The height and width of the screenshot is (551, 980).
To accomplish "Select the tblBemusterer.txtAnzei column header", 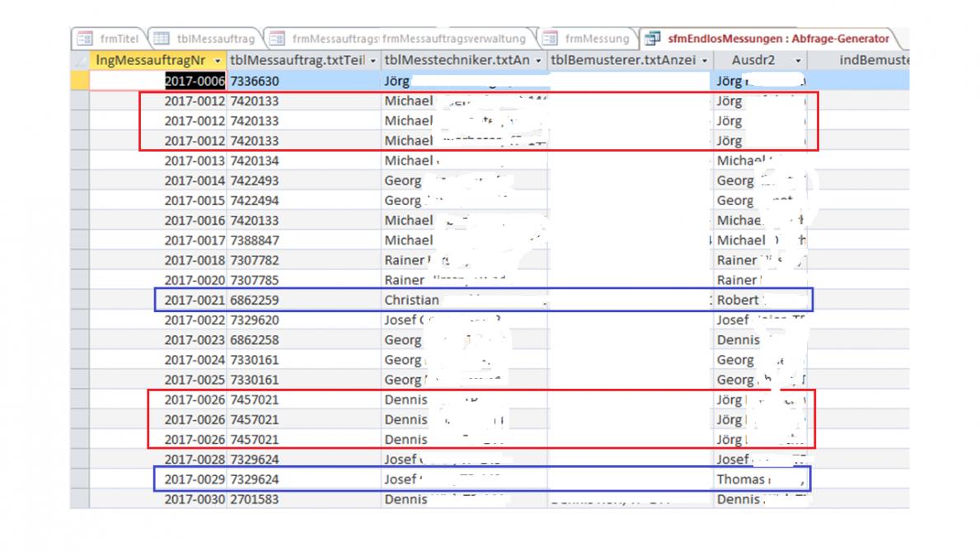I will click(630, 61).
